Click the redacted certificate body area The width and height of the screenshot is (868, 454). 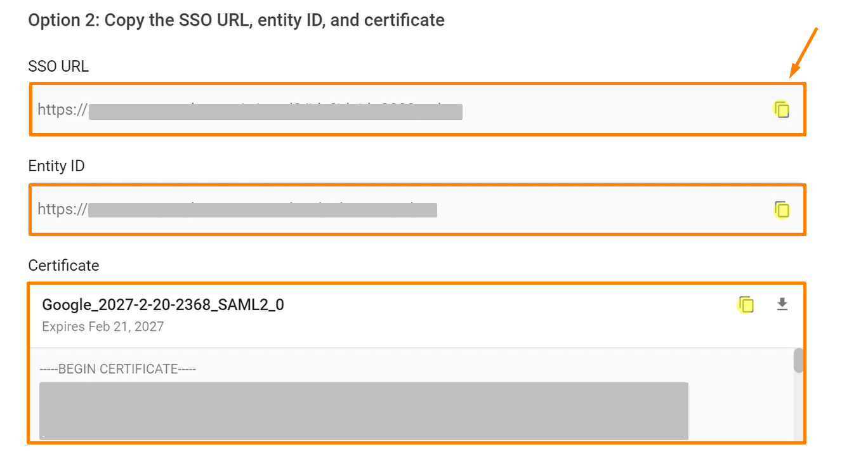(x=362, y=411)
